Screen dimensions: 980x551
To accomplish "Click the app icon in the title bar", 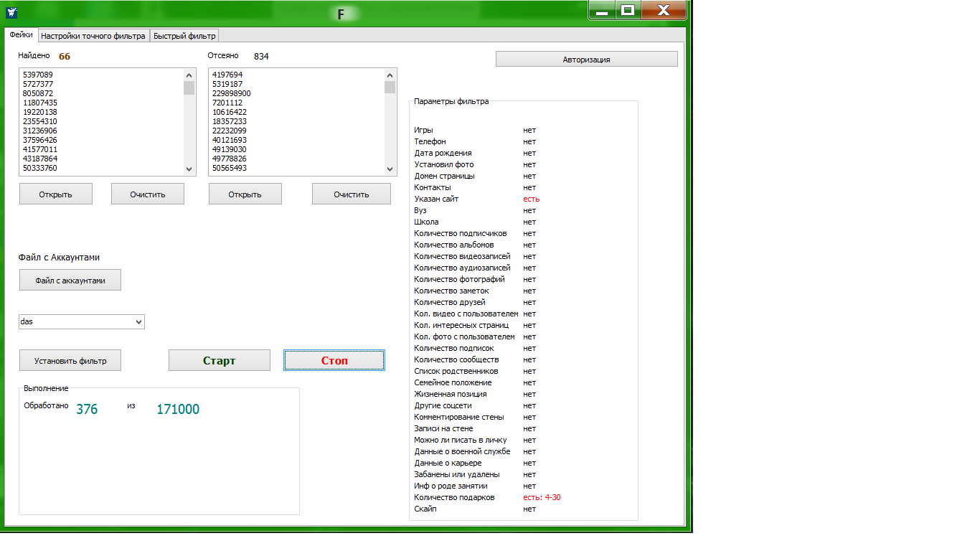I will 11,12.
